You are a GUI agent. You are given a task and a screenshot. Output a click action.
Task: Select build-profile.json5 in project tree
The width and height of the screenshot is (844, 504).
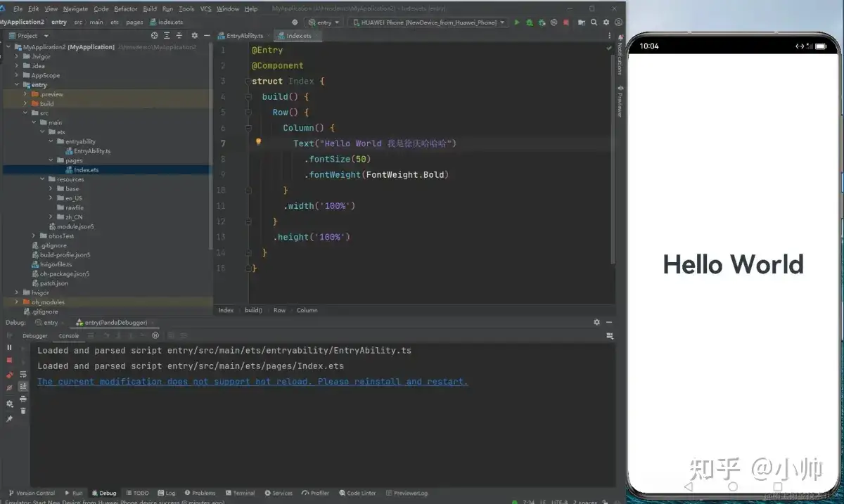point(65,254)
